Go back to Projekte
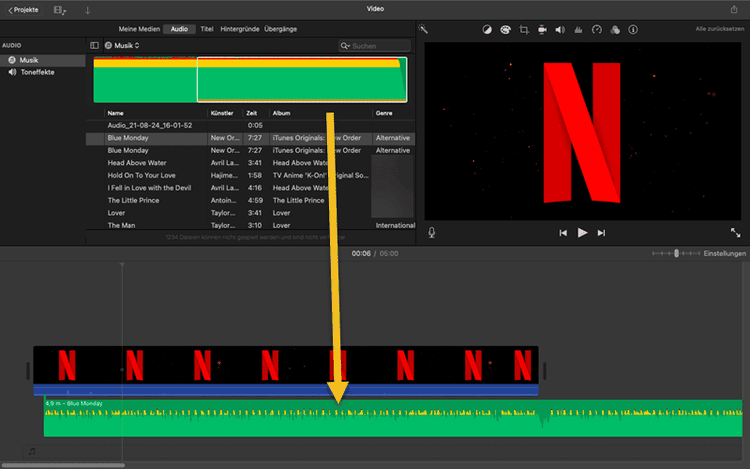This screenshot has height=469, width=750. [23, 10]
